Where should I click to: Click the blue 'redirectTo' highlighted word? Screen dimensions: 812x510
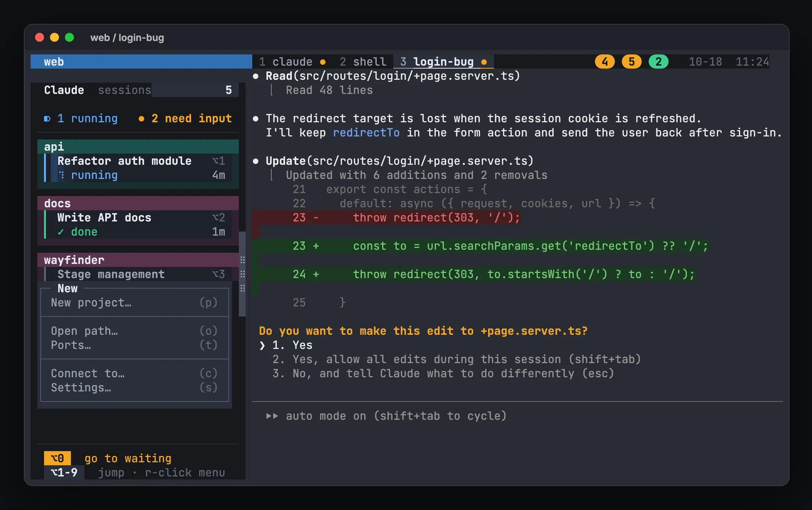click(x=366, y=133)
